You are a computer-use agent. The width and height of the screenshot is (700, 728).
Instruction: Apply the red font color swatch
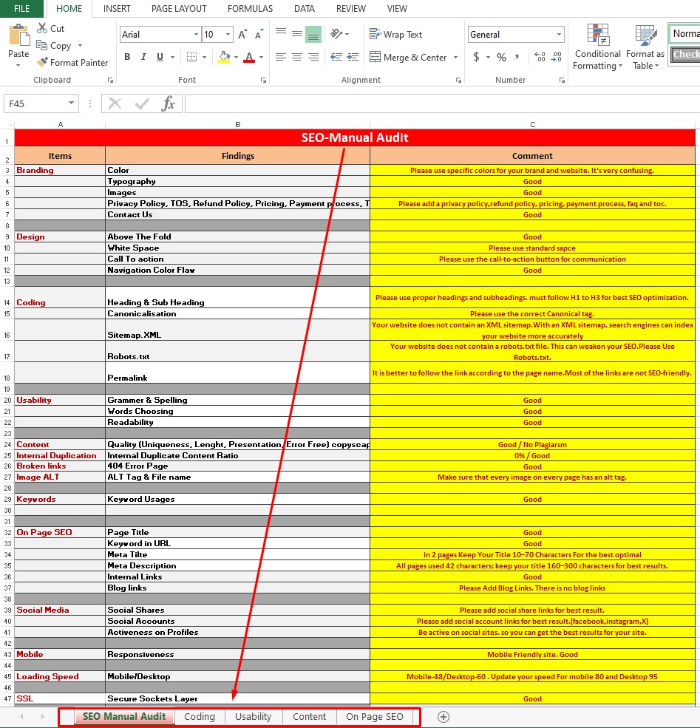coord(249,58)
